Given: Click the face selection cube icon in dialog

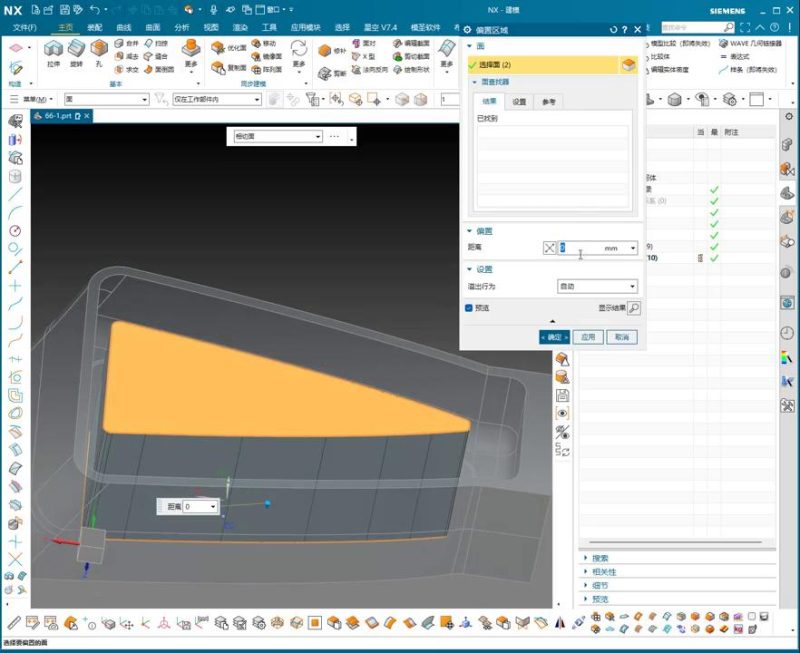Looking at the screenshot, I should pyautogui.click(x=627, y=65).
